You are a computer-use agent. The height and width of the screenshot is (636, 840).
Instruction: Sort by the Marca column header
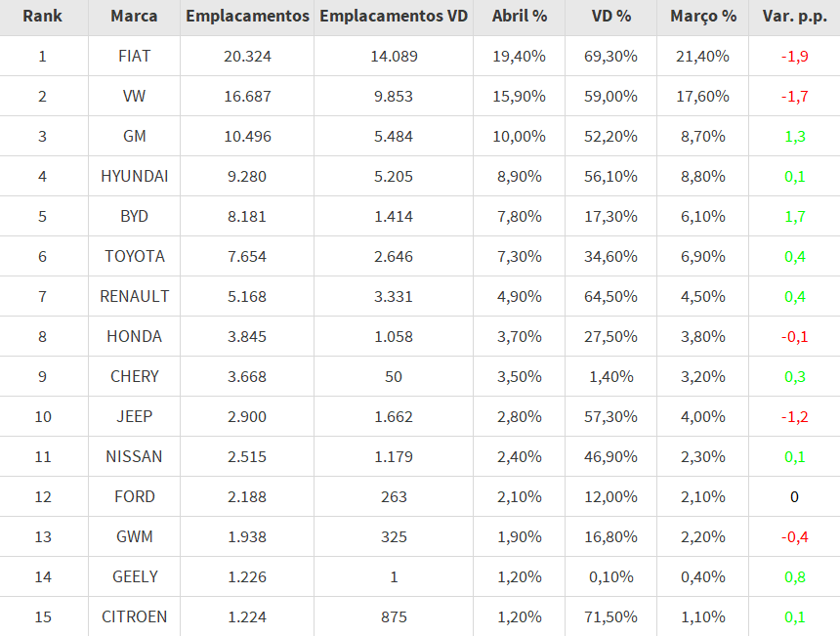tap(135, 17)
